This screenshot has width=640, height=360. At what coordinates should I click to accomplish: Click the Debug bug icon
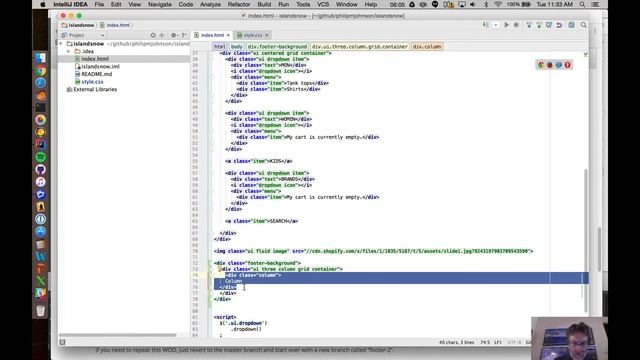(516, 25)
